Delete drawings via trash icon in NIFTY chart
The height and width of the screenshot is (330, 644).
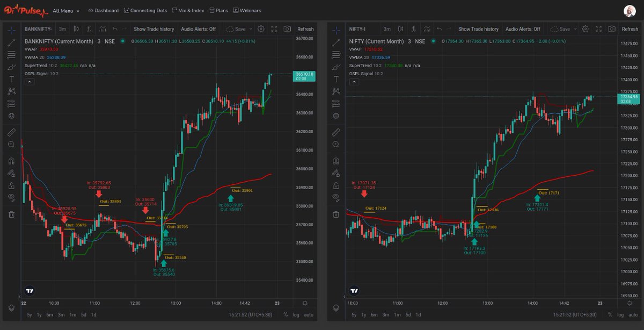(x=336, y=214)
